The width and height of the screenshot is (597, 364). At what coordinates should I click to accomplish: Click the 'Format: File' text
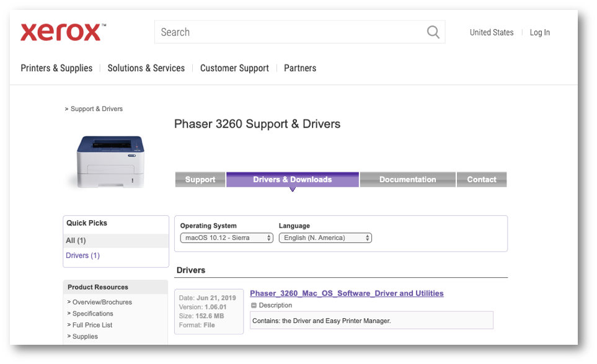197,325
